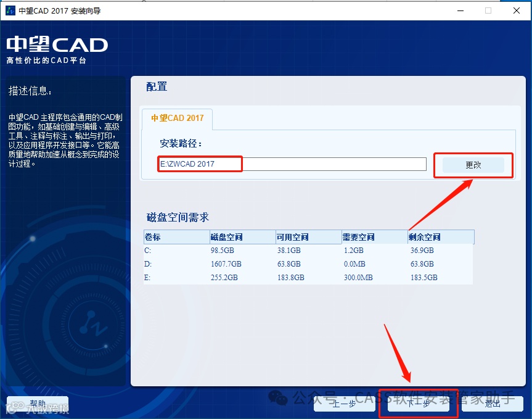Click the 卷标 column header
The height and width of the screenshot is (419, 532).
[x=176, y=237]
